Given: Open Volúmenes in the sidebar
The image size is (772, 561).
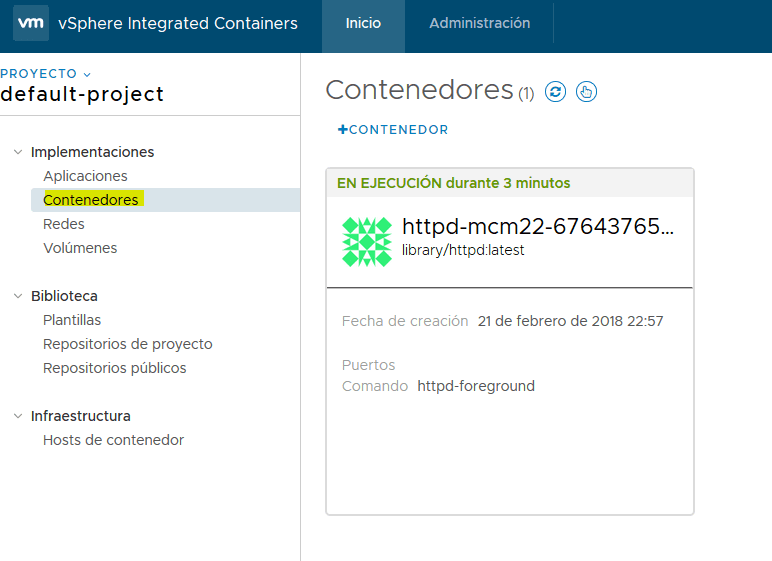Looking at the screenshot, I should (80, 248).
